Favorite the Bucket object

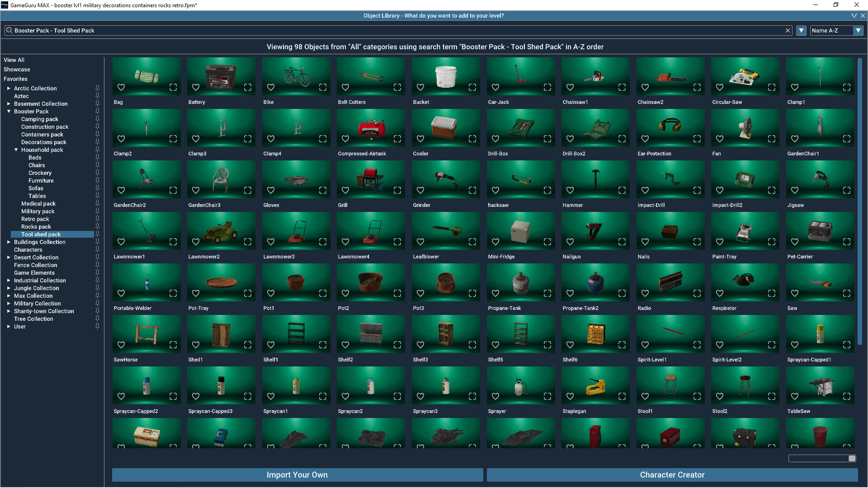point(420,87)
